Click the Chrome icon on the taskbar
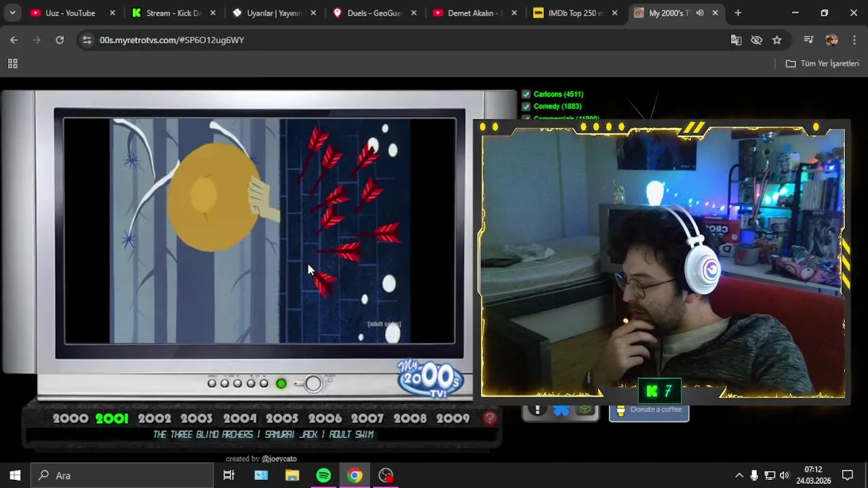This screenshot has width=868, height=488. tap(355, 475)
